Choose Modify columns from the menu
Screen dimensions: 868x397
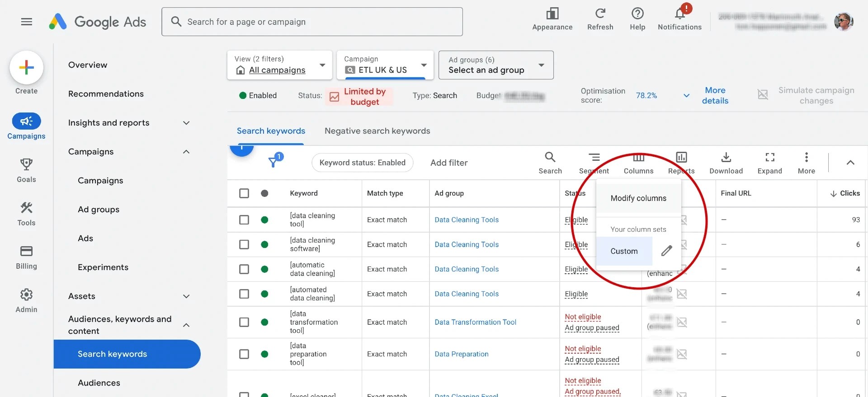[638, 198]
